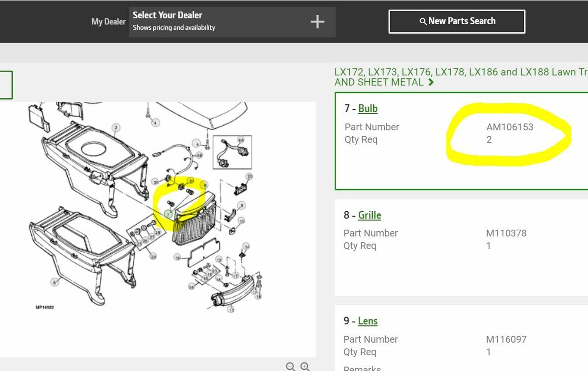Image resolution: width=588 pixels, height=371 pixels.
Task: Click the My Dealer label
Action: point(108,22)
